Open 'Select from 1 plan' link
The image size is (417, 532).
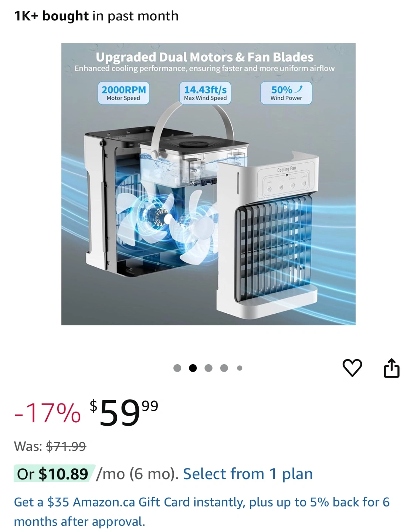coord(248,474)
